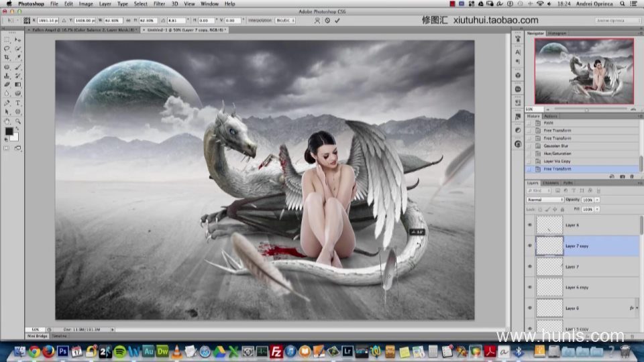Open the Interpolation Bicubic dropdown
This screenshot has width=644, height=362.
coord(286,20)
